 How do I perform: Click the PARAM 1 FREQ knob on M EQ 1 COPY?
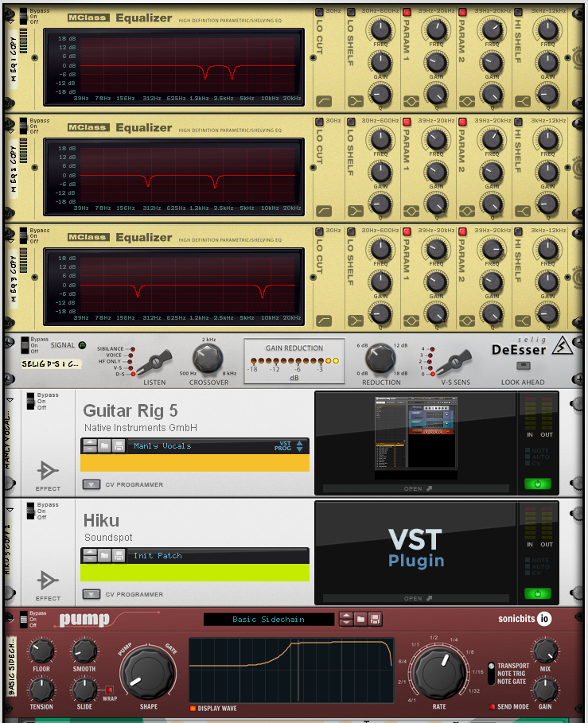pos(436,29)
